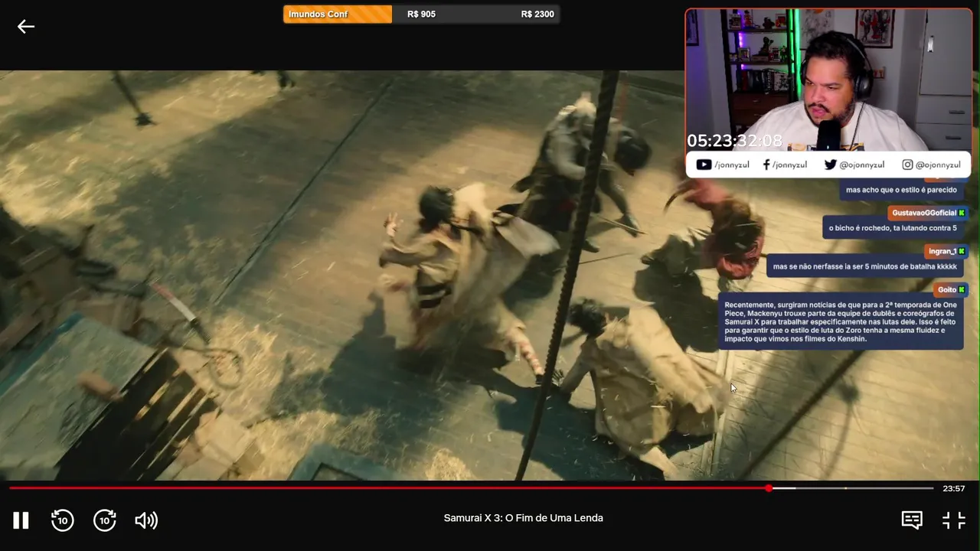Open subtitles and audio options

tap(912, 520)
